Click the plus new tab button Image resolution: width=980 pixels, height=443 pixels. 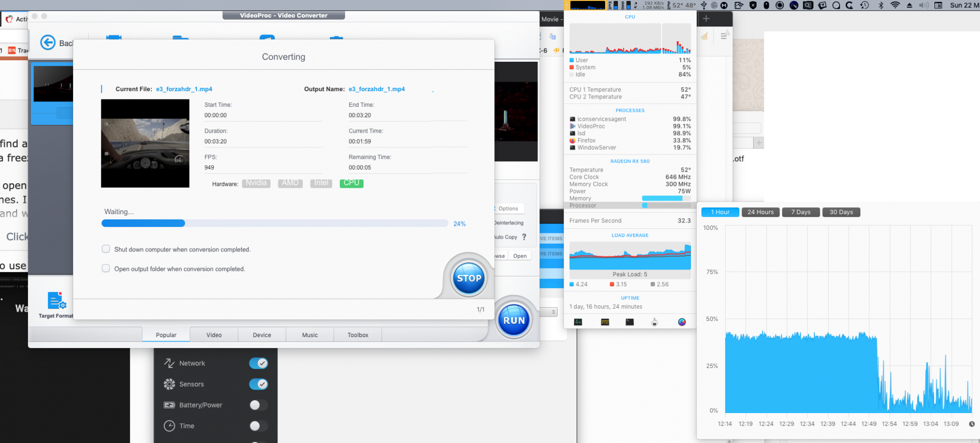[706, 19]
